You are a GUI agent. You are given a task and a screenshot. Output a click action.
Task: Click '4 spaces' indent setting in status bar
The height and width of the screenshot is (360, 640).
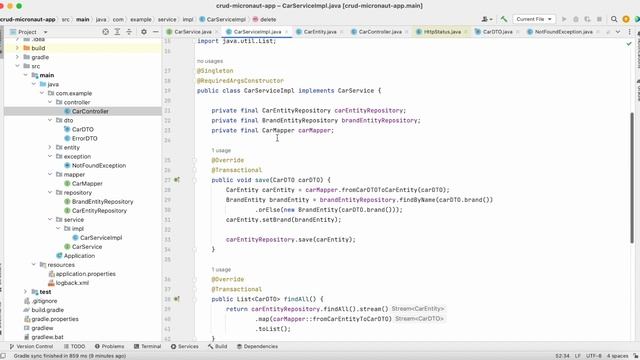[617, 356]
